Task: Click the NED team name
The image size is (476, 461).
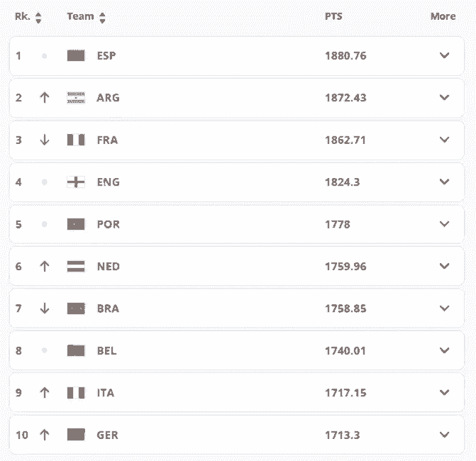Action: 109,267
